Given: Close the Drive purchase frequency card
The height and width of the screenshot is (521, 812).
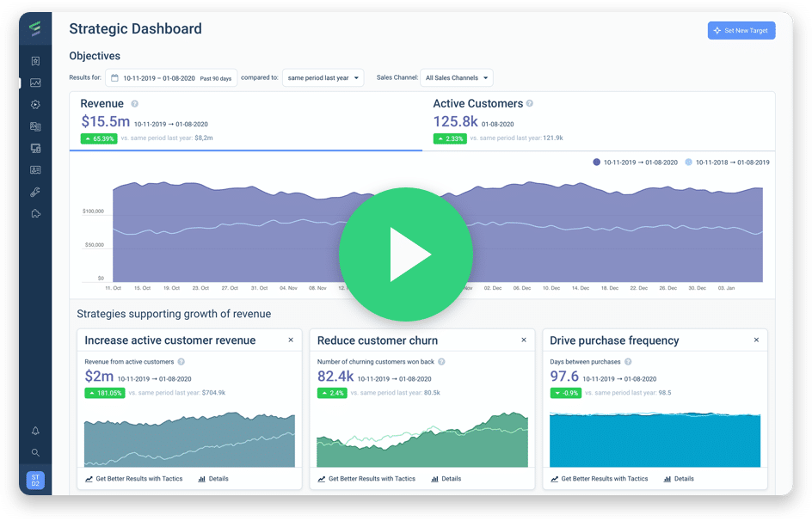Looking at the screenshot, I should 756,340.
